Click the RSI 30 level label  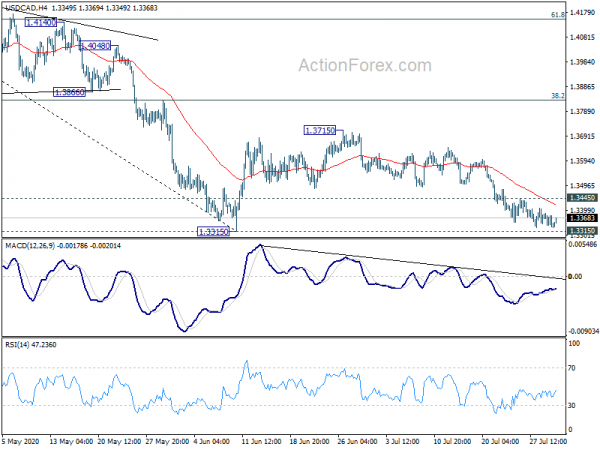tap(572, 406)
